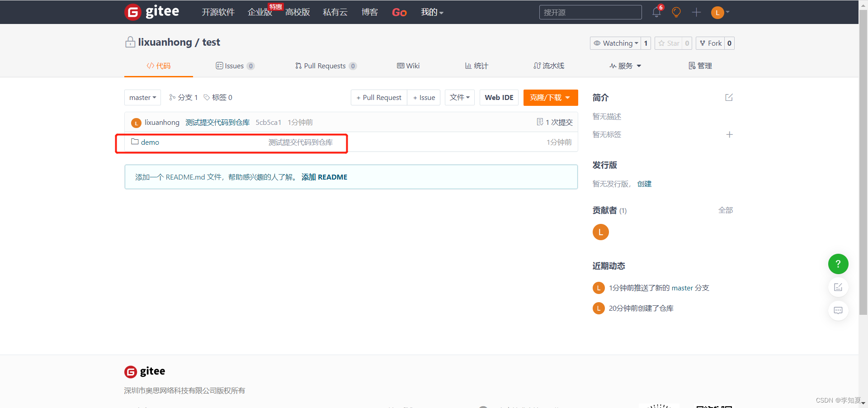
Task: Click commit hash 5cb5ca1
Action: point(269,122)
